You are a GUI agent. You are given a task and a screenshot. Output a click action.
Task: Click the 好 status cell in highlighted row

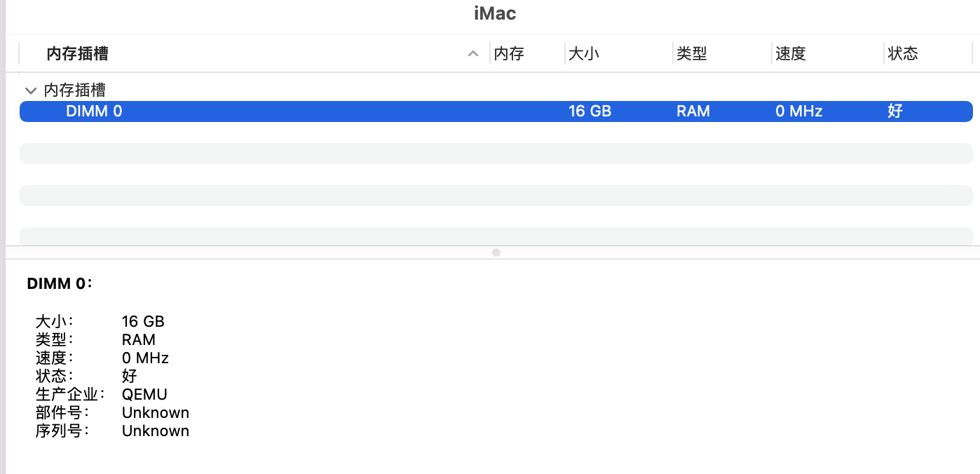pos(895,111)
